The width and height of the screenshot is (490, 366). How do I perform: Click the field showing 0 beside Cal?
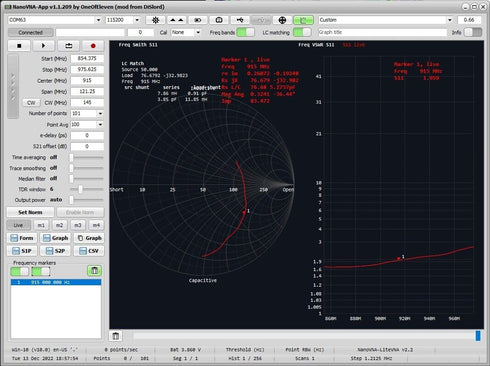click(140, 32)
